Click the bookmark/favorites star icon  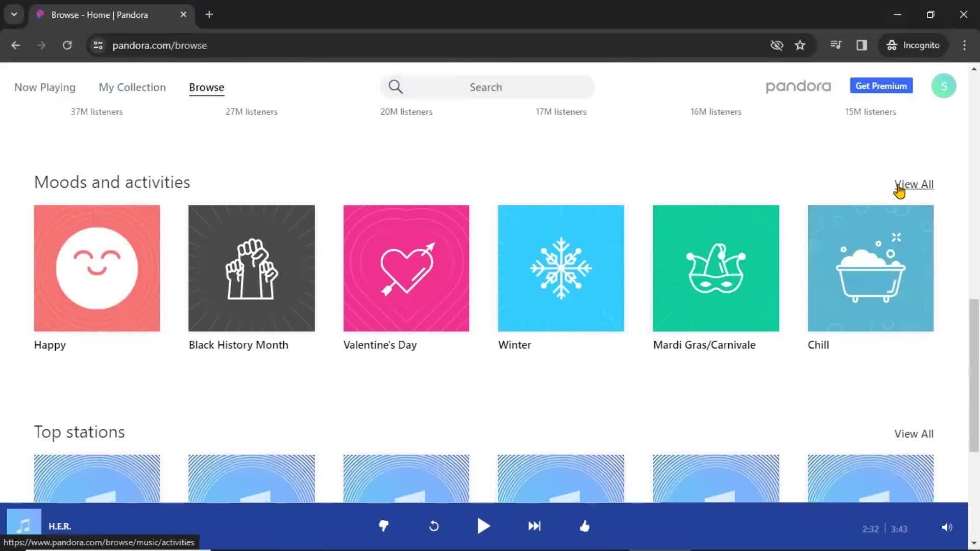coord(800,45)
